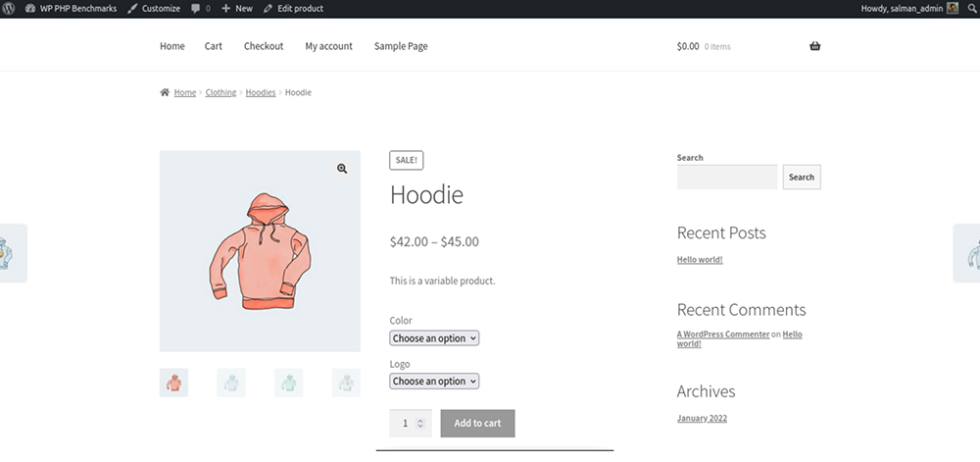
Task: Select the third green hoodie gallery thumbnail
Action: [x=289, y=383]
